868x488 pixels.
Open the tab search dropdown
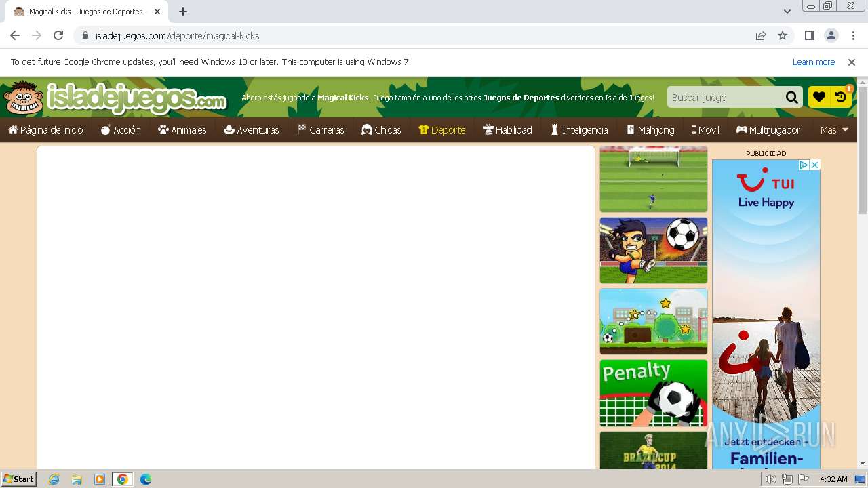(x=787, y=12)
